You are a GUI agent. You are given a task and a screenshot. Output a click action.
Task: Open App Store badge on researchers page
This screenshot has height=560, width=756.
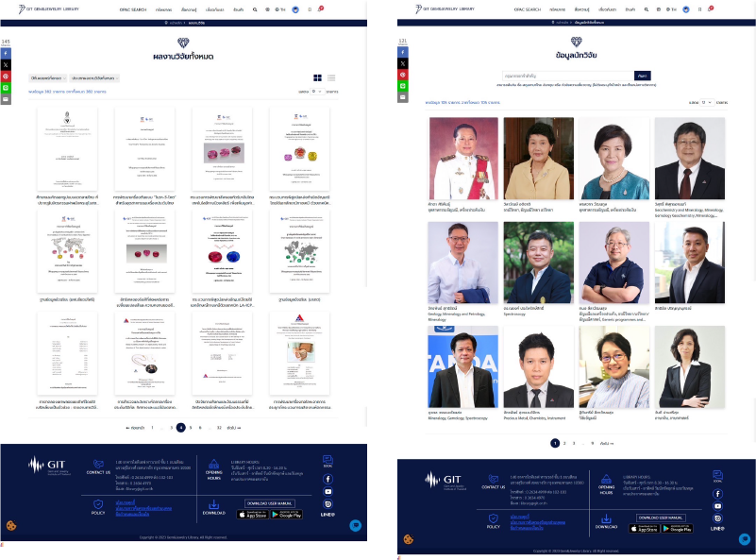coord(645,529)
